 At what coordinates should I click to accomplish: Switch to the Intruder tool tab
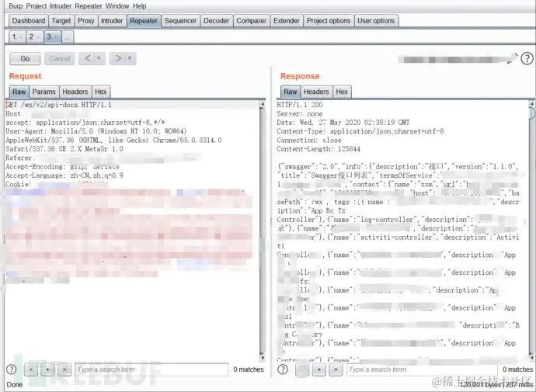(x=112, y=21)
